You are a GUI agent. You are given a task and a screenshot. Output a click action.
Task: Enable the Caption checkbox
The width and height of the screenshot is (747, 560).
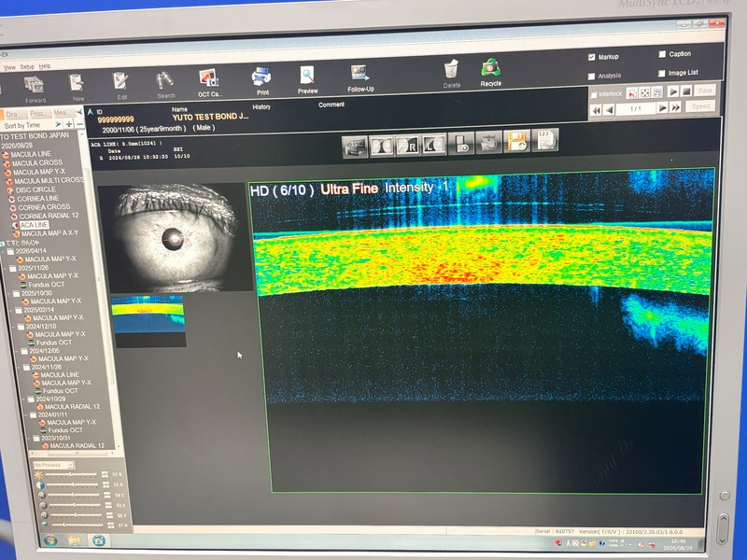(x=662, y=54)
